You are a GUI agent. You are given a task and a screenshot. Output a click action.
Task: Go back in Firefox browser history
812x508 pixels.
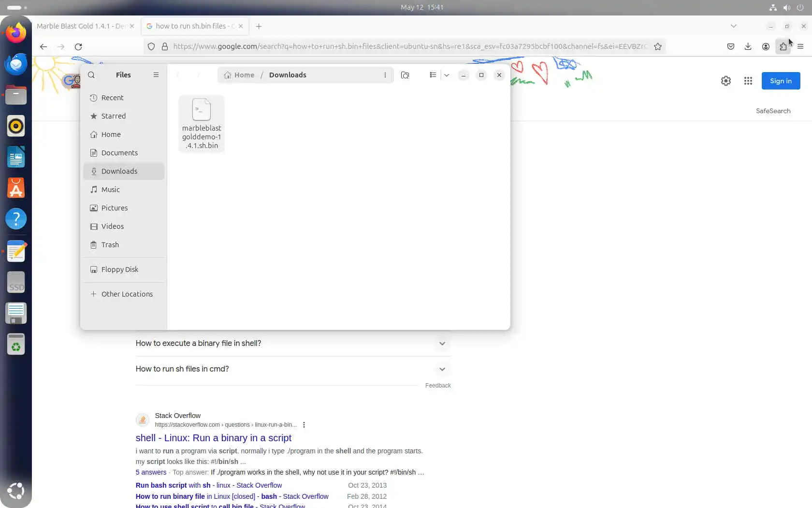click(x=43, y=46)
